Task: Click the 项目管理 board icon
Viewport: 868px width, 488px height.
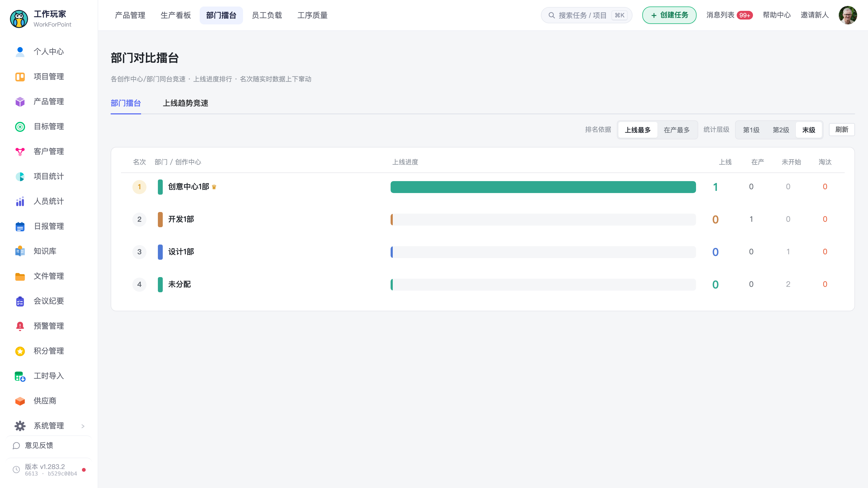Action: coord(20,76)
